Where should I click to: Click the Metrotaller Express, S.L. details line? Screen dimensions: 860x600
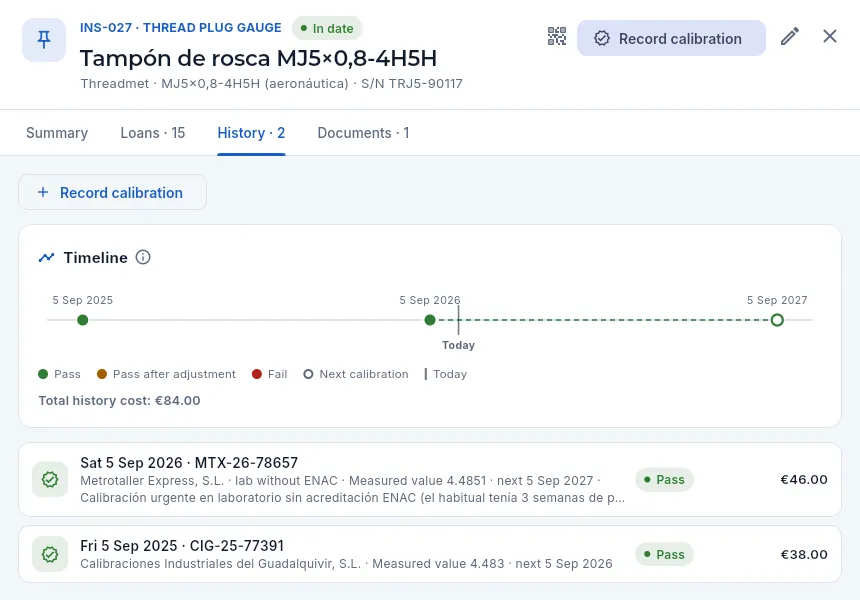pos(341,480)
